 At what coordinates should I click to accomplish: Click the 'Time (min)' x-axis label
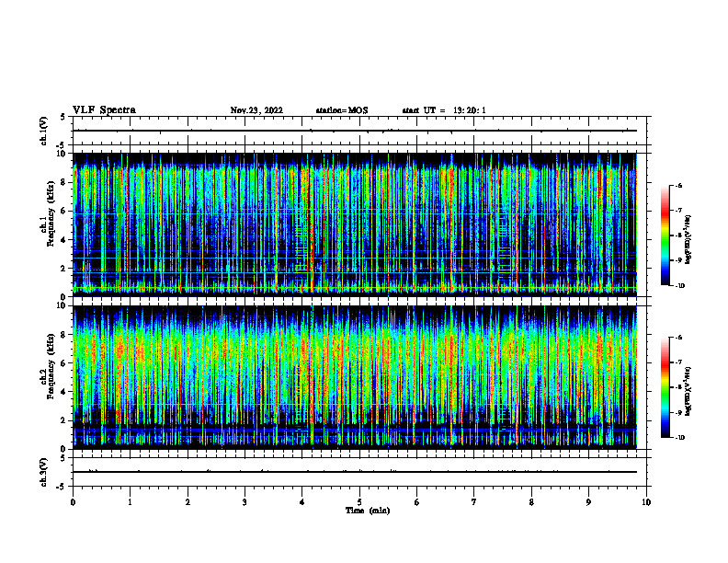pos(368,511)
